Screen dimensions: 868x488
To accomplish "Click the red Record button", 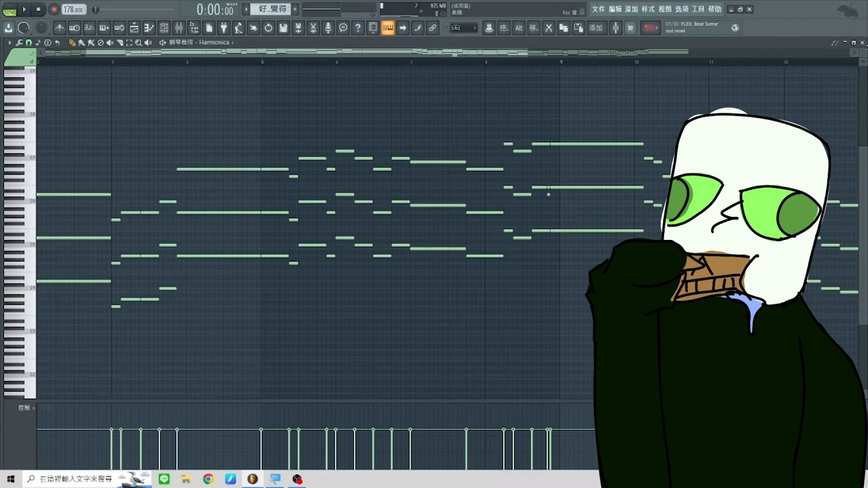I will click(x=54, y=9).
